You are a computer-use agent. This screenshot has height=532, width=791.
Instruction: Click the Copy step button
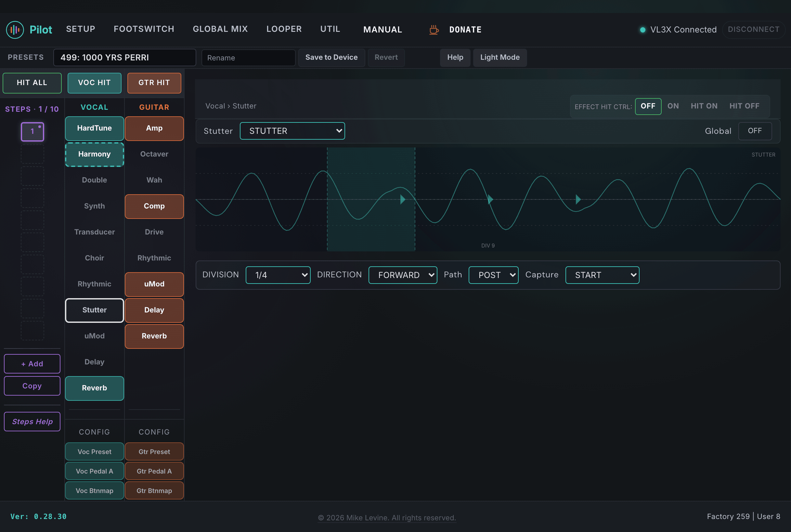pos(32,386)
